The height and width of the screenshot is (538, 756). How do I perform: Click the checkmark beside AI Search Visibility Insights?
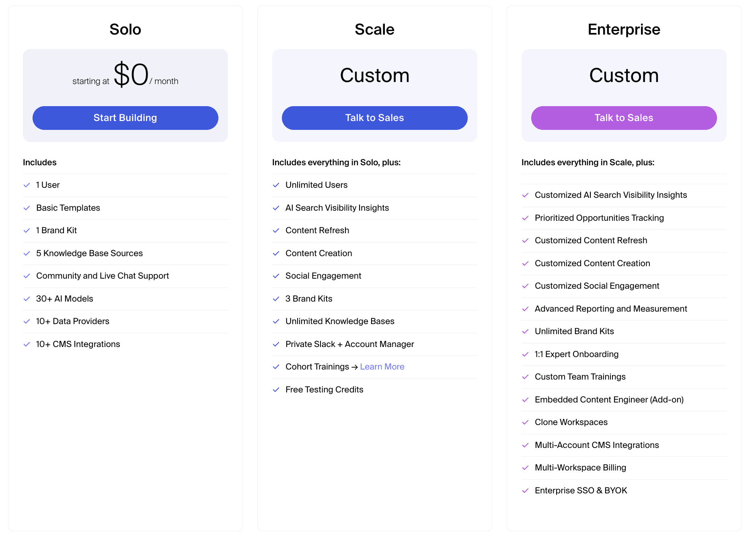pos(276,208)
